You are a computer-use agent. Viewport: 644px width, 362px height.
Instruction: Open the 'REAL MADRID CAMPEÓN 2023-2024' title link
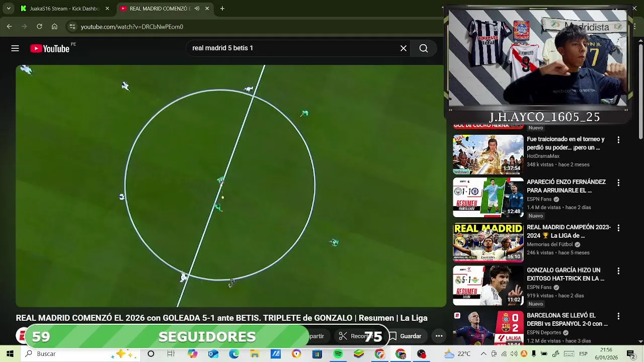[569, 231]
